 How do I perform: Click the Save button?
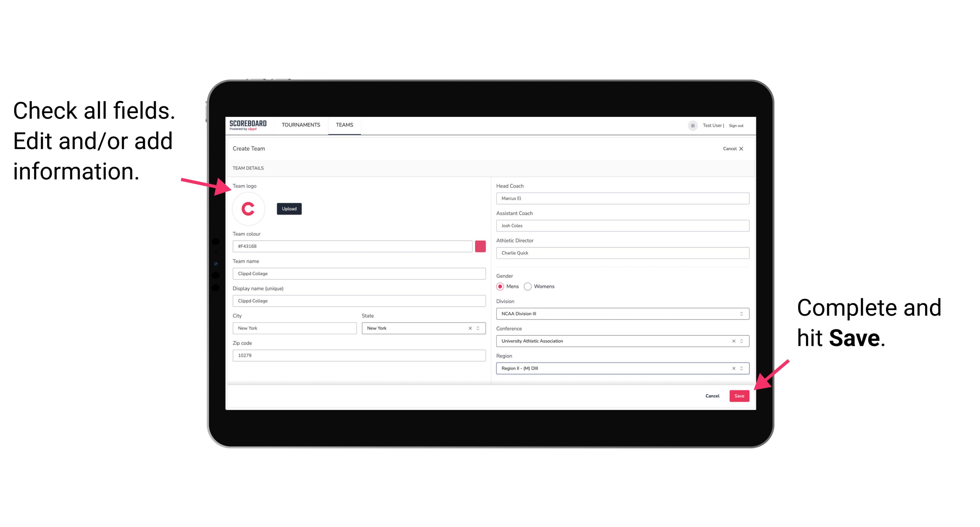(x=739, y=395)
